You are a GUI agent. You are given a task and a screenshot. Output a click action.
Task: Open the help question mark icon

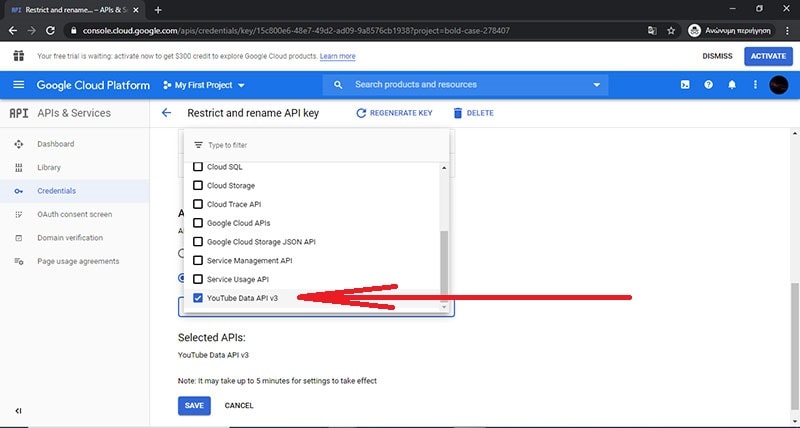pos(708,85)
